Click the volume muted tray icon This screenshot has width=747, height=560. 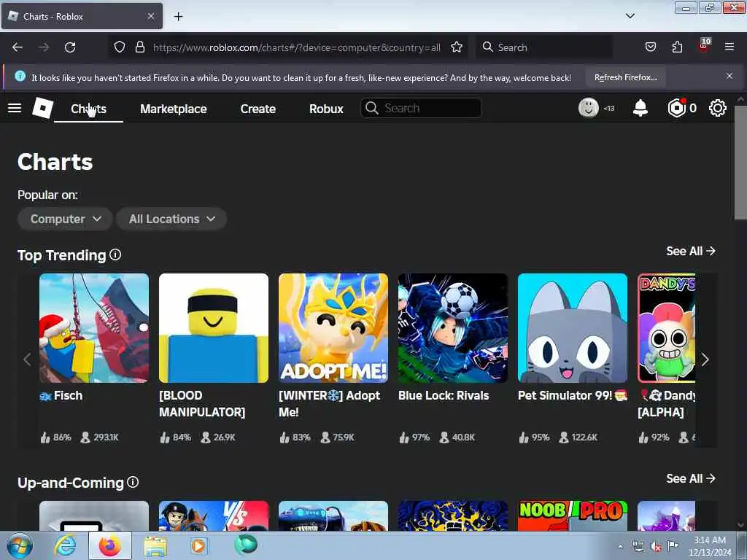coord(656,547)
